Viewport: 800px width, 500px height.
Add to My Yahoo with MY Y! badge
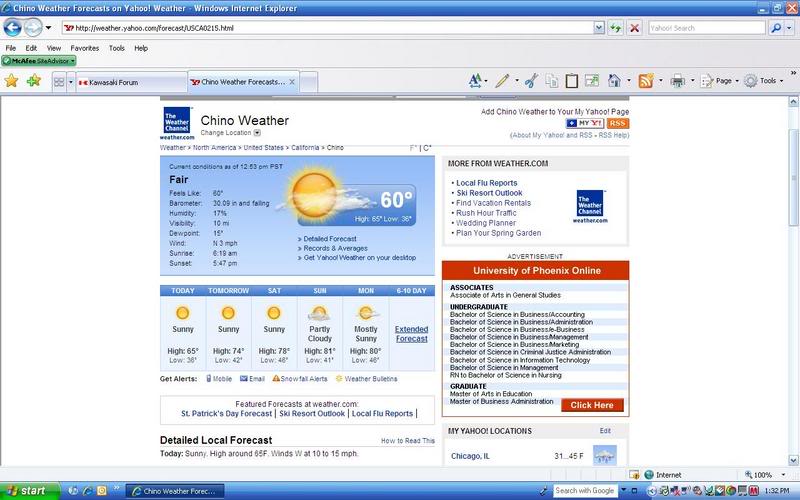585,123
